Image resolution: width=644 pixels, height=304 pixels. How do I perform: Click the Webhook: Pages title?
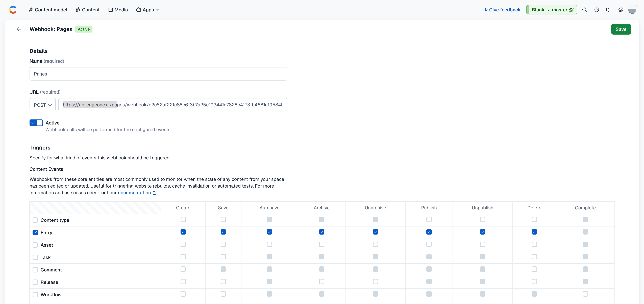coord(51,29)
